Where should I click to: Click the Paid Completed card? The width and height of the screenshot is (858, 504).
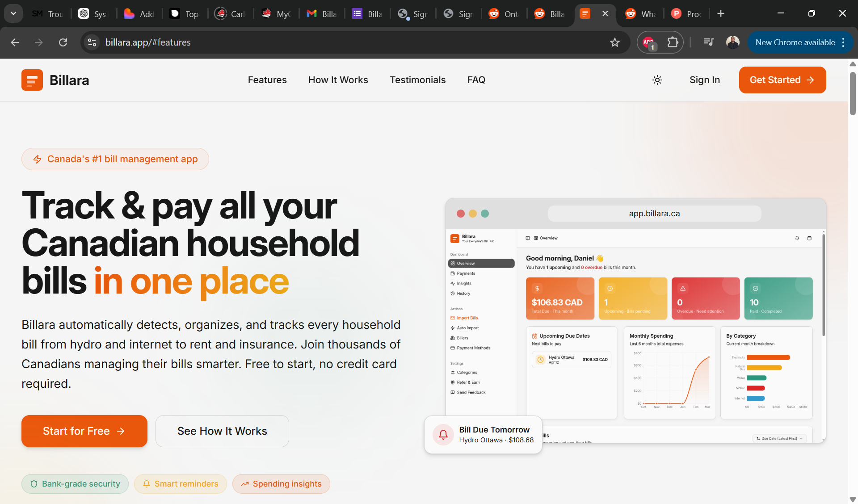pyautogui.click(x=778, y=298)
